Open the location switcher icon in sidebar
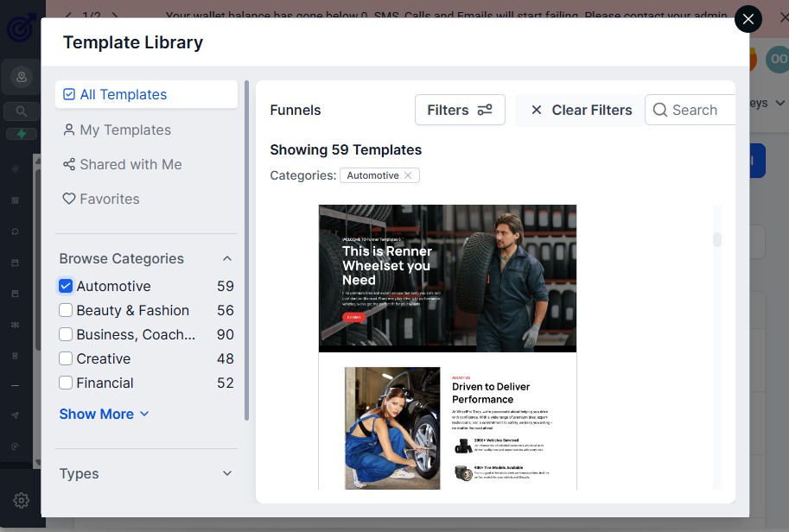The width and height of the screenshot is (789, 532). pyautogui.click(x=22, y=77)
